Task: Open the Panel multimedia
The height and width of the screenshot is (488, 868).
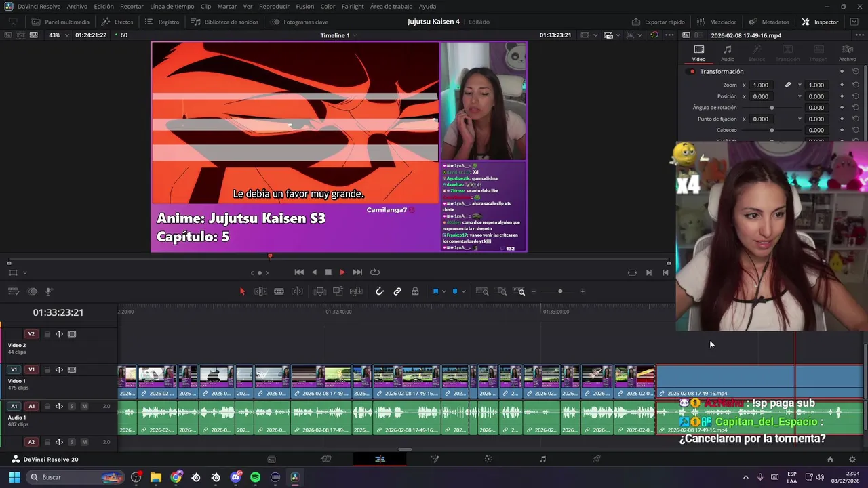Action: tap(60, 22)
